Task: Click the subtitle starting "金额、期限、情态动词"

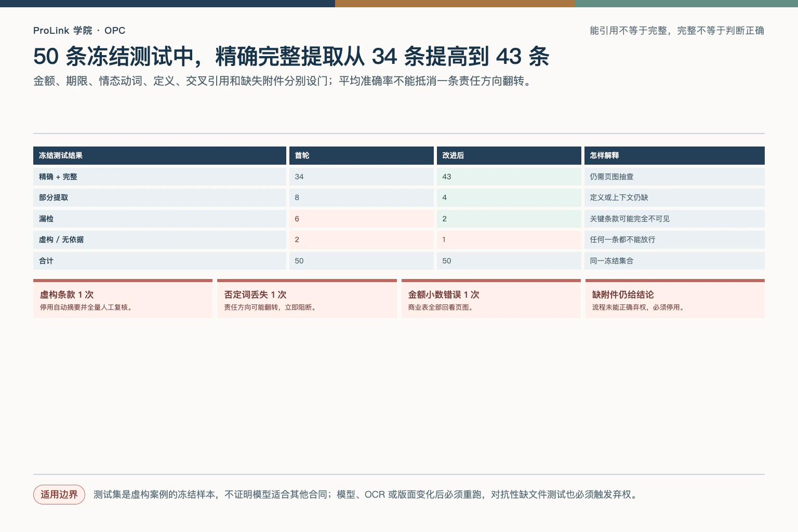Action: [284, 81]
